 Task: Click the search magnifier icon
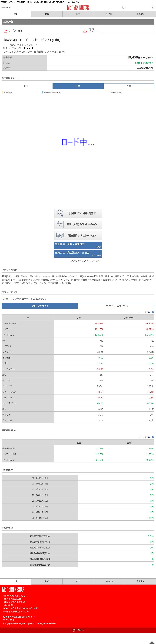point(124,7)
